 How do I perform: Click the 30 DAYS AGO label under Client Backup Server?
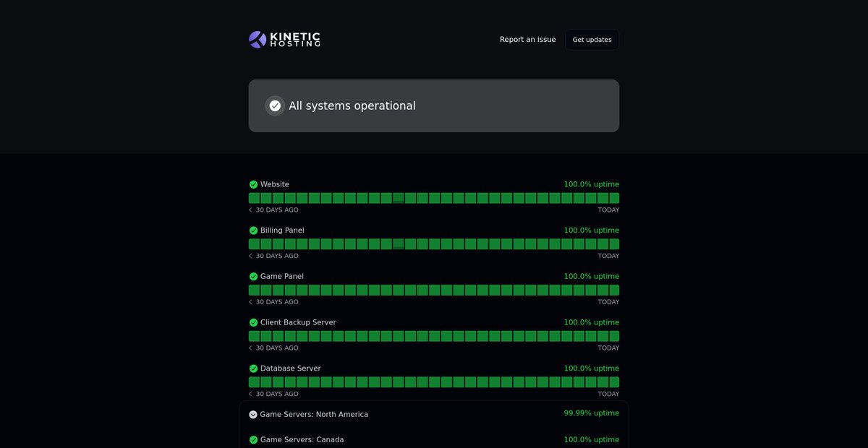pyautogui.click(x=277, y=348)
